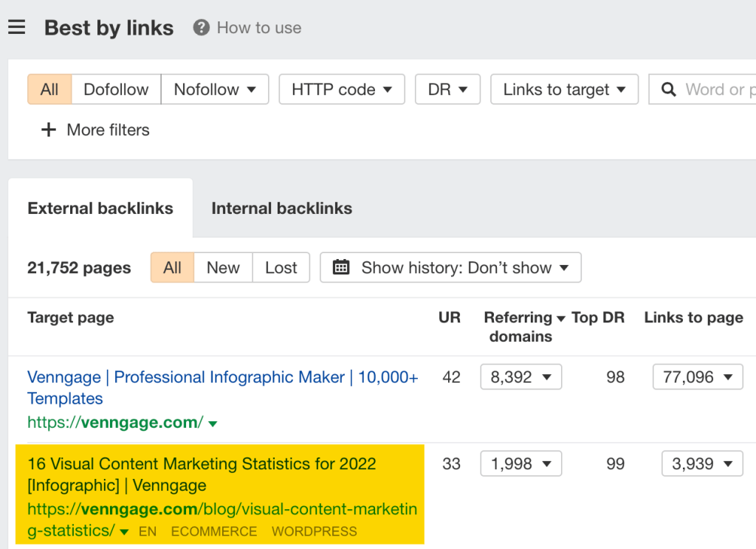The height and width of the screenshot is (549, 756).
Task: Expand the 8,392 referring domains dropdown
Action: tap(520, 376)
